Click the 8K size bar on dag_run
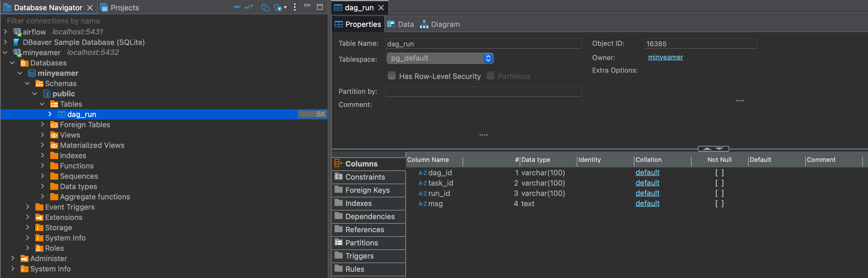 pyautogui.click(x=312, y=114)
